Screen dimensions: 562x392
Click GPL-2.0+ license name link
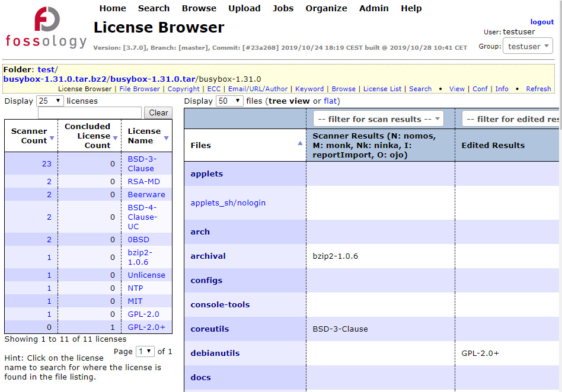click(x=146, y=327)
